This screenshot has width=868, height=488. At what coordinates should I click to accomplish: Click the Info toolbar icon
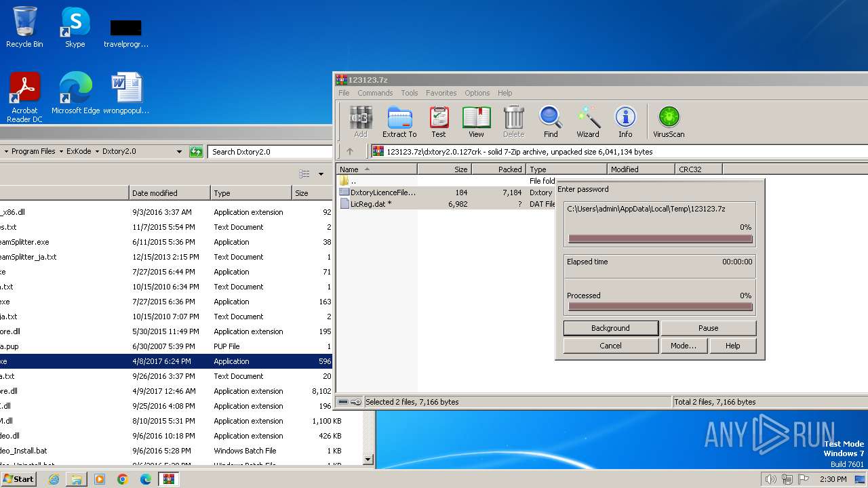pos(625,122)
